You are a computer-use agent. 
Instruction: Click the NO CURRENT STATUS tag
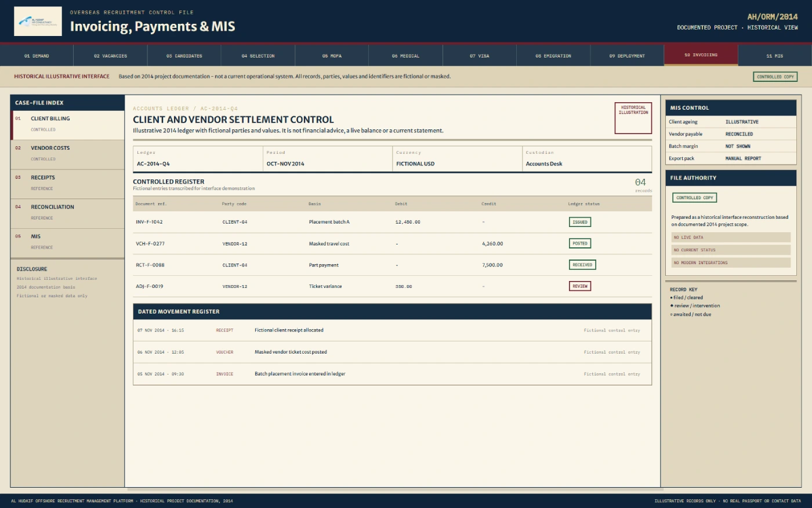tap(731, 250)
